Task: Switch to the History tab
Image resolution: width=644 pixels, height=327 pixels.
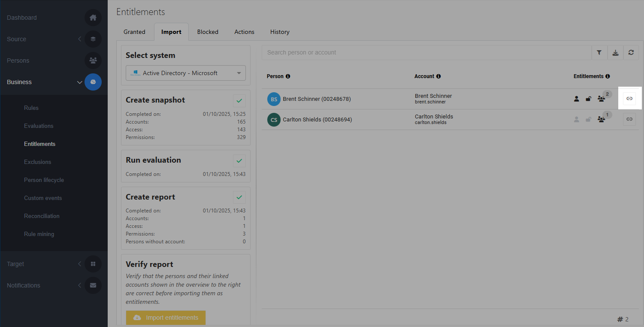Action: tap(280, 32)
